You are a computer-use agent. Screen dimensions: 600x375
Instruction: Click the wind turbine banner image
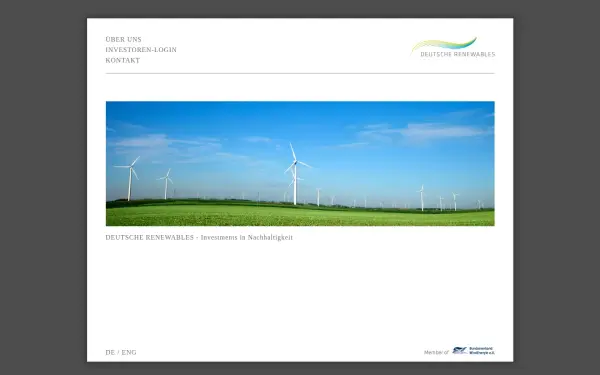click(x=300, y=163)
